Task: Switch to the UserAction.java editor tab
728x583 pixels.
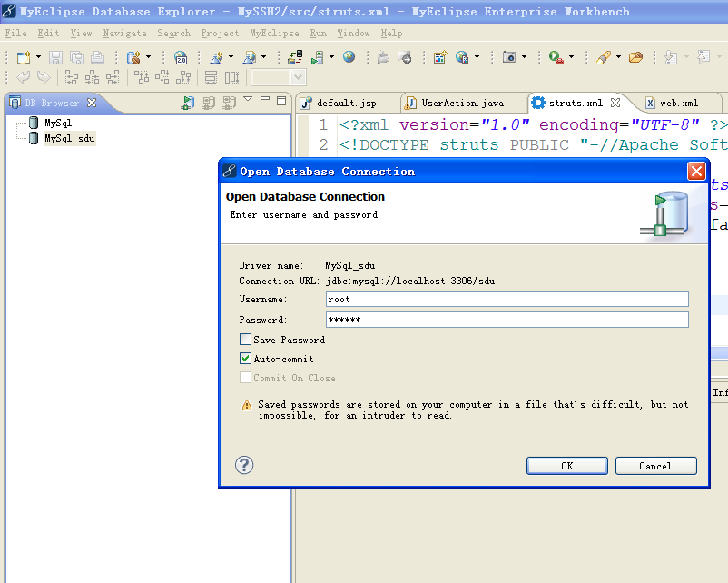Action: (x=462, y=104)
